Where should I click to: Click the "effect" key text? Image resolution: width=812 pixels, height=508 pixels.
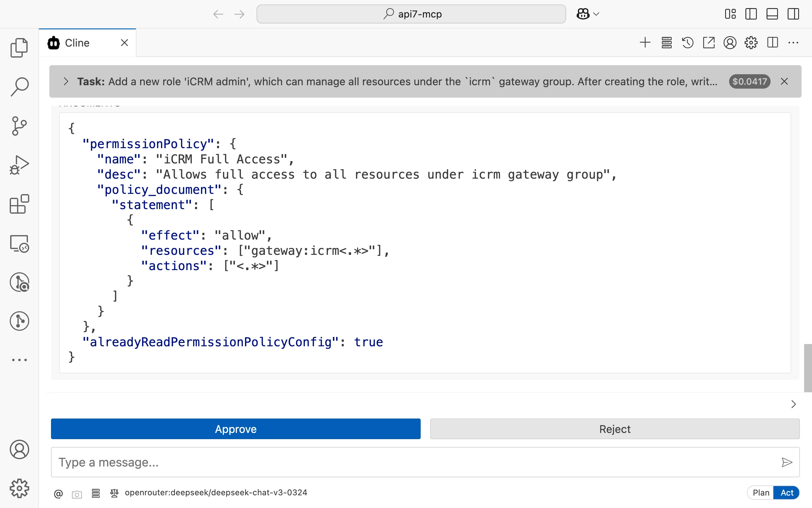170,236
